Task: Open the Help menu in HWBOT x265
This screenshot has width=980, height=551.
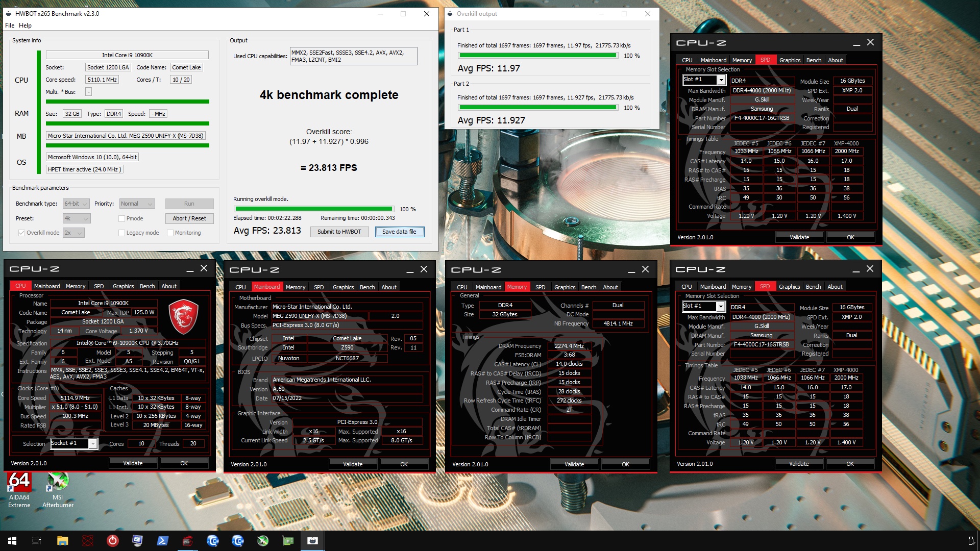Action: pyautogui.click(x=25, y=26)
